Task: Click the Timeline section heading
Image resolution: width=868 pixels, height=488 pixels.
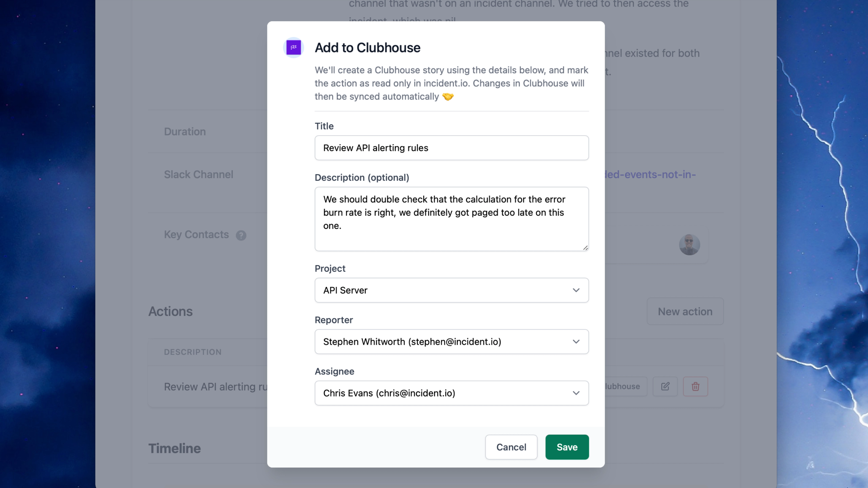Action: tap(175, 448)
